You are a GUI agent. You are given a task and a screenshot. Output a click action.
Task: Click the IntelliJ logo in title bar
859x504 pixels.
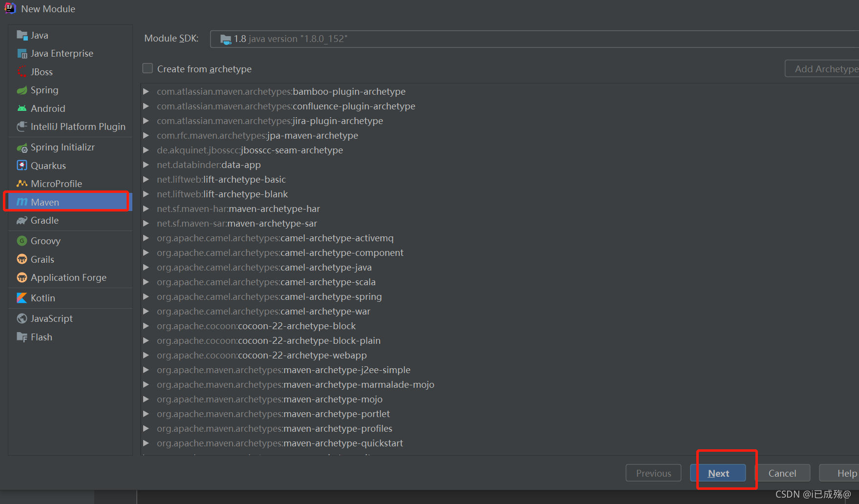click(10, 8)
